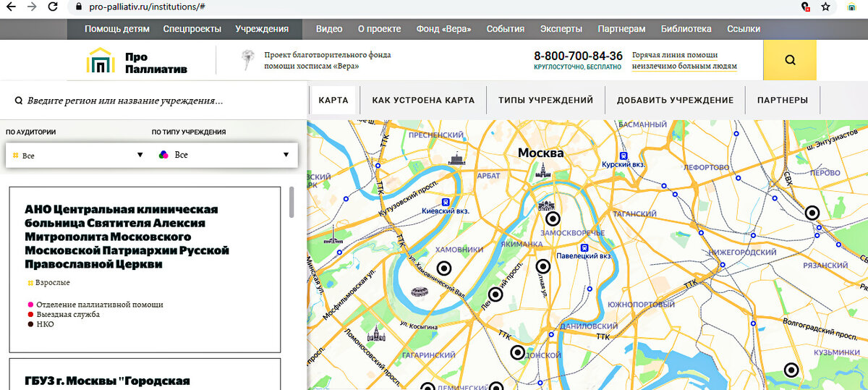Screen dimensions: 868x390
Task: Reload the page with the refresh icon
Action: coord(53,7)
